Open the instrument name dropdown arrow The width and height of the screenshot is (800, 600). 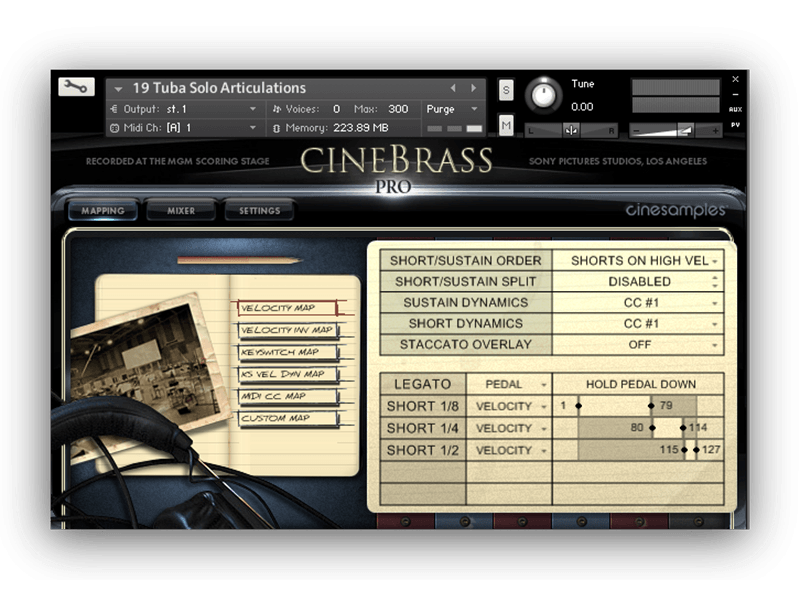click(x=119, y=88)
